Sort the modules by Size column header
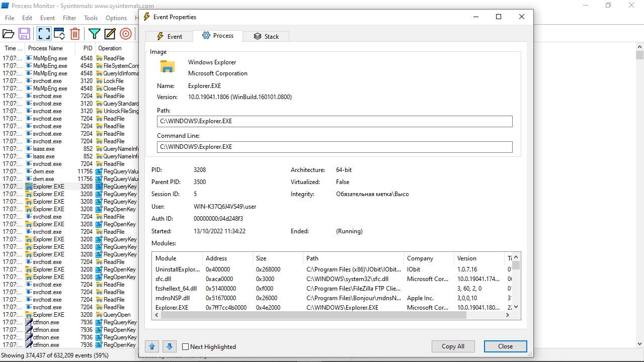This screenshot has width=644, height=362. coord(278,258)
